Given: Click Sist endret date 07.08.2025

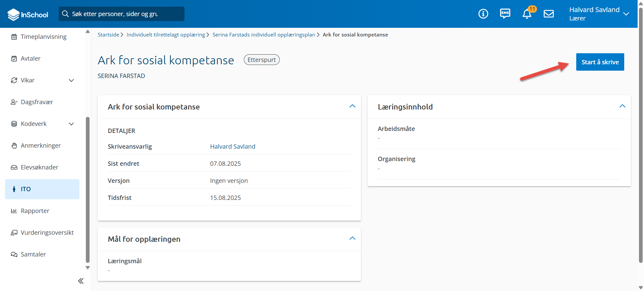Looking at the screenshot, I should 225,164.
